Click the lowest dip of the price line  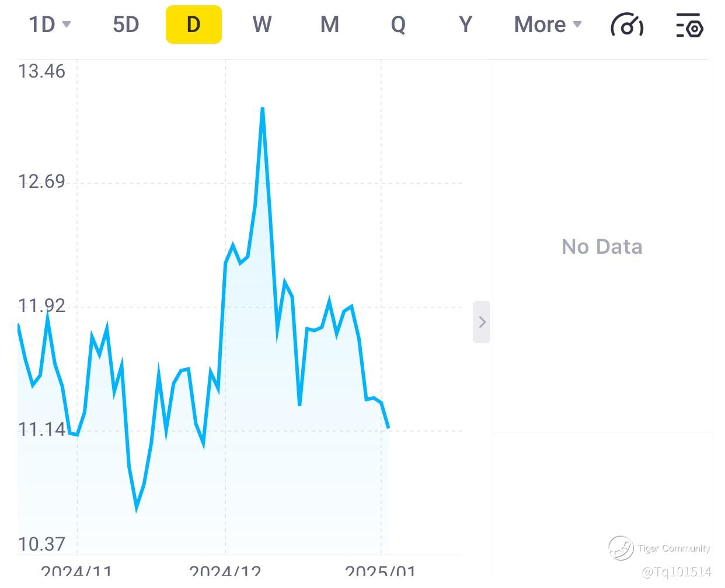click(137, 508)
